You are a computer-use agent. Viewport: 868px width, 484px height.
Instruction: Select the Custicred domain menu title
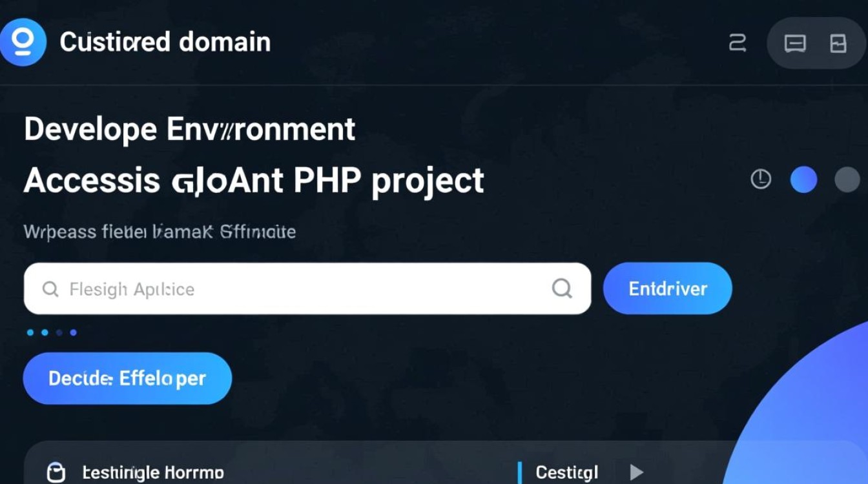coord(165,41)
